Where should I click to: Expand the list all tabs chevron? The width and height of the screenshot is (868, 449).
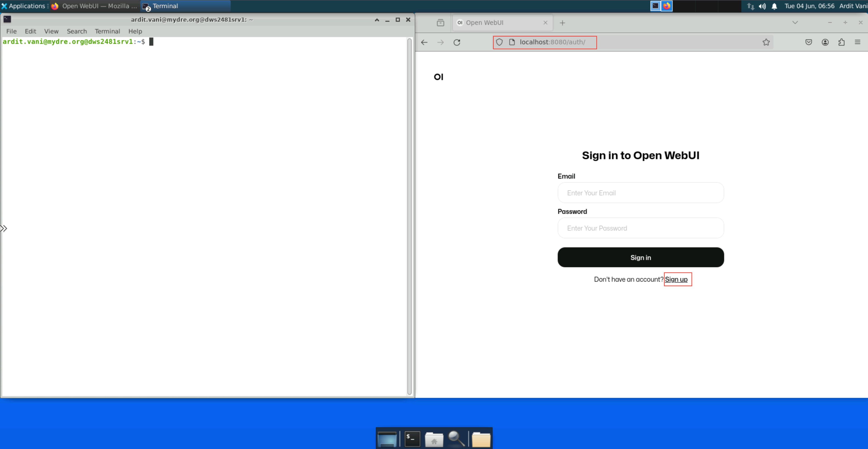(795, 23)
